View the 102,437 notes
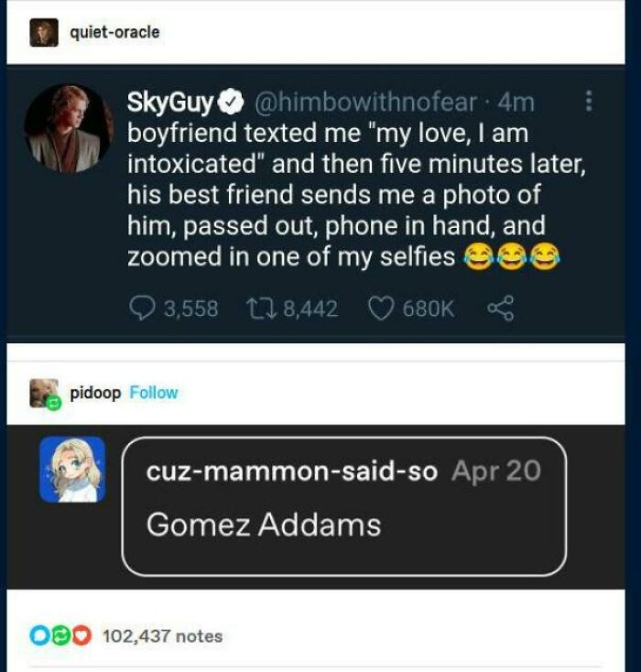Image resolution: width=641 pixels, height=672 pixels. (161, 635)
